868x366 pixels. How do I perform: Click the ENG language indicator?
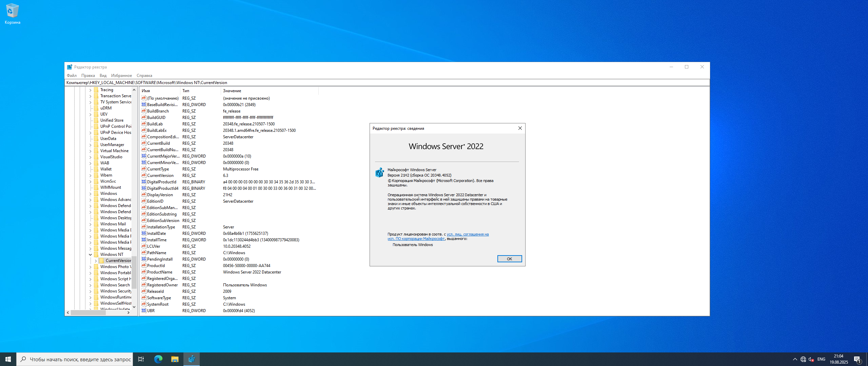821,359
